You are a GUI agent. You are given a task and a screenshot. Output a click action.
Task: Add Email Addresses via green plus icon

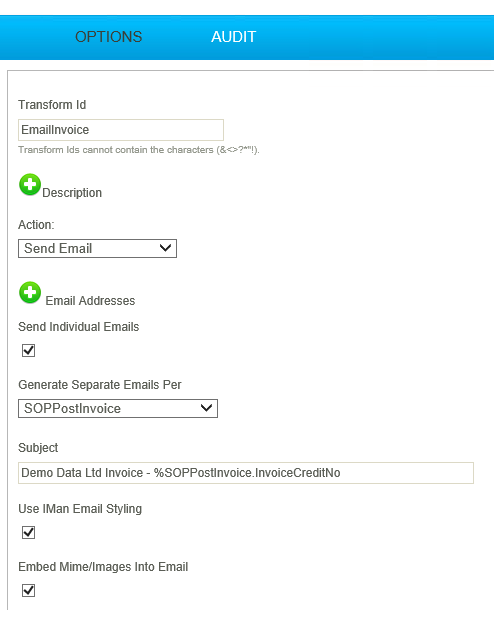click(x=30, y=293)
